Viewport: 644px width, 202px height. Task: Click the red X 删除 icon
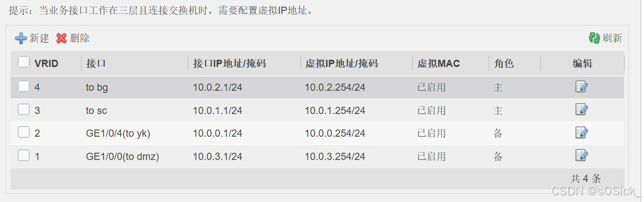pos(62,39)
